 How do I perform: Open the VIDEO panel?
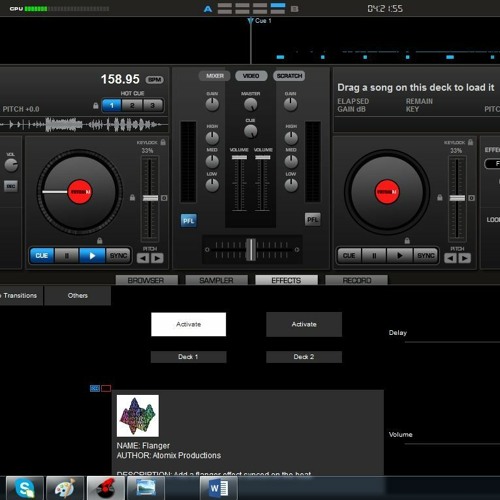(x=251, y=76)
